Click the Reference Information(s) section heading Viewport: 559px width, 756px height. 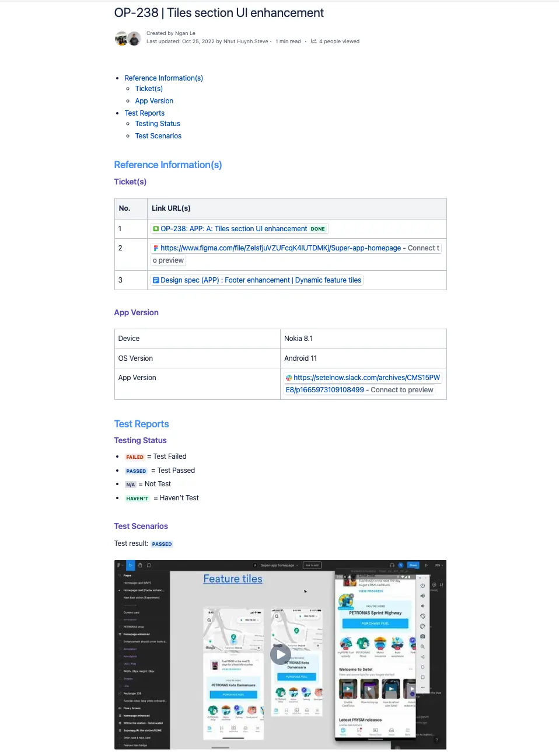click(168, 165)
